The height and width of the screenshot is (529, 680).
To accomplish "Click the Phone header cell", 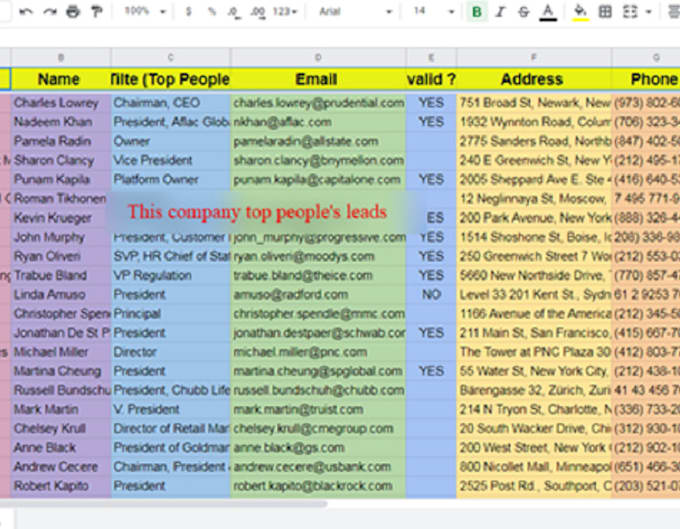I will tap(646, 79).
